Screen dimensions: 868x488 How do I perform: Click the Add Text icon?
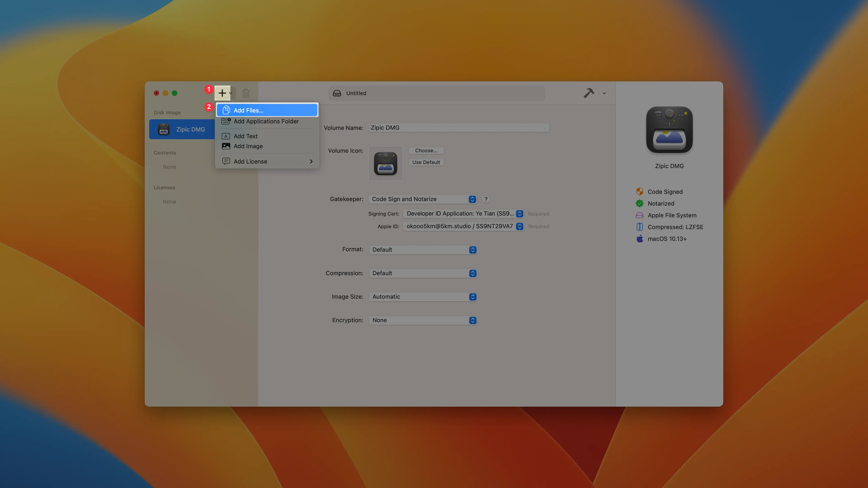[x=226, y=136]
